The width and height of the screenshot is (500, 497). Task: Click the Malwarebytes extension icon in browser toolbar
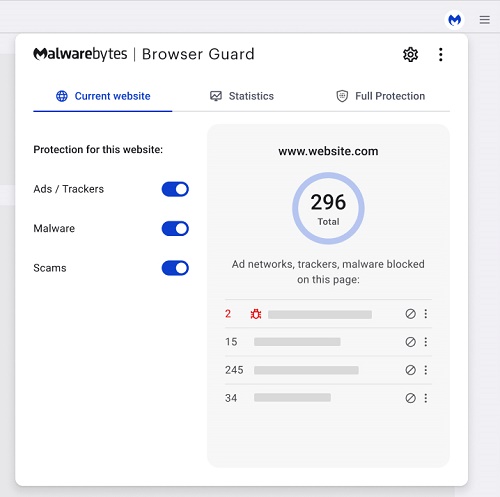454,20
